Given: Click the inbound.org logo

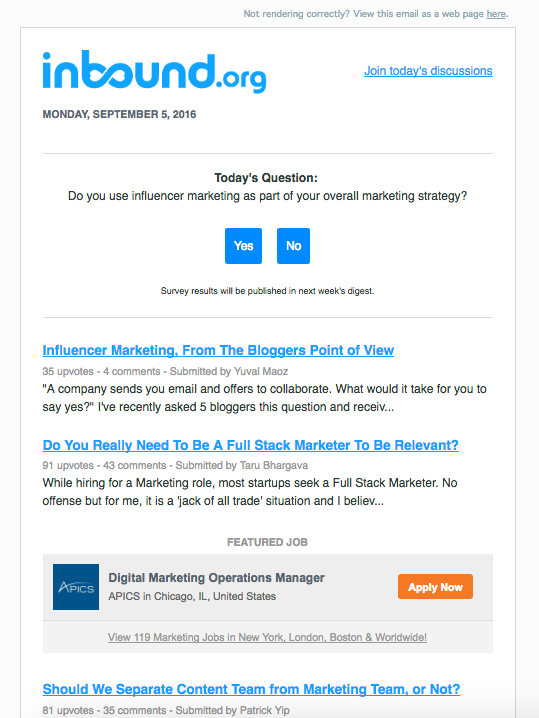Looking at the screenshot, I should click(x=154, y=71).
